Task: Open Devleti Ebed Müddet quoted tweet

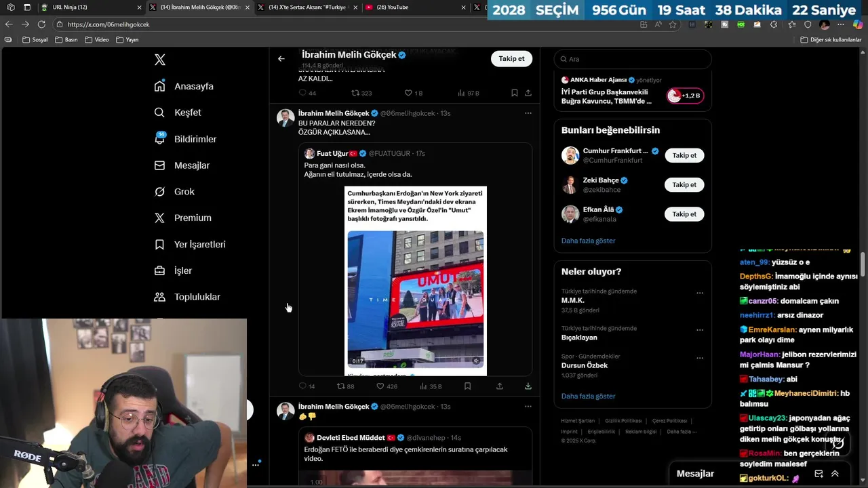Action: 415,455
